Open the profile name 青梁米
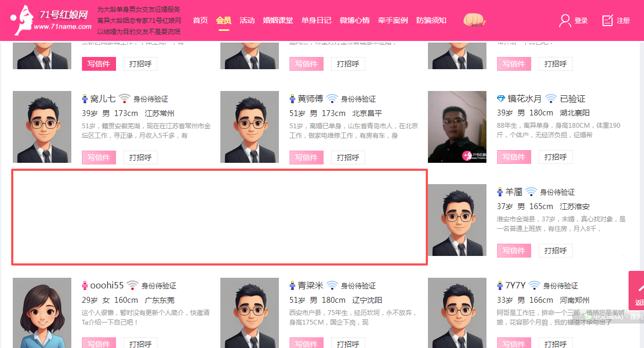The height and width of the screenshot is (348, 644). pos(310,286)
